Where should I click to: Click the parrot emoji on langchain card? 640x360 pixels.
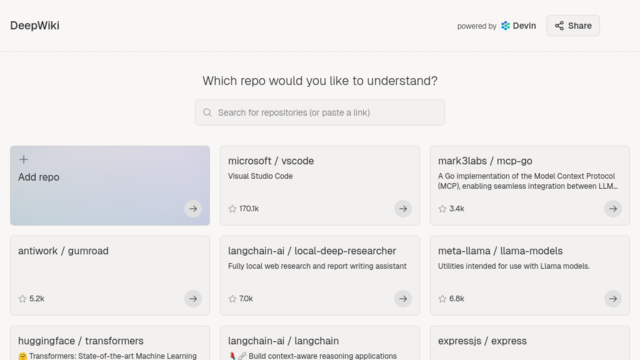pyautogui.click(x=232, y=356)
